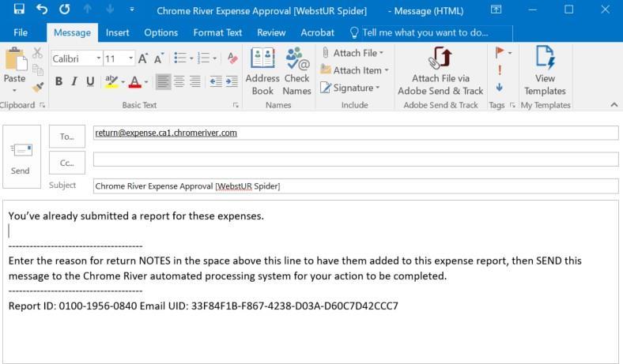The width and height of the screenshot is (623, 364).
Task: Open the Acrobat tab
Action: pyautogui.click(x=317, y=32)
